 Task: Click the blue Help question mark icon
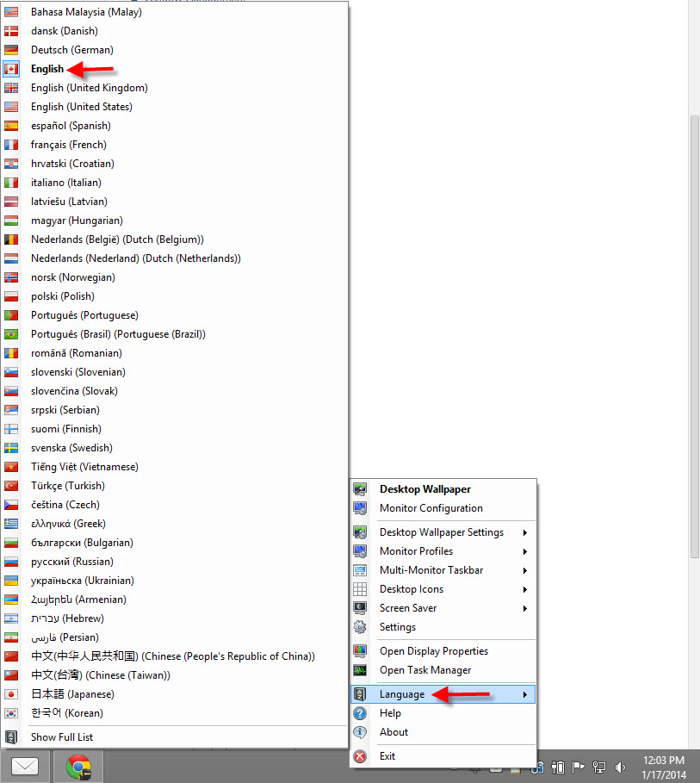[361, 713]
